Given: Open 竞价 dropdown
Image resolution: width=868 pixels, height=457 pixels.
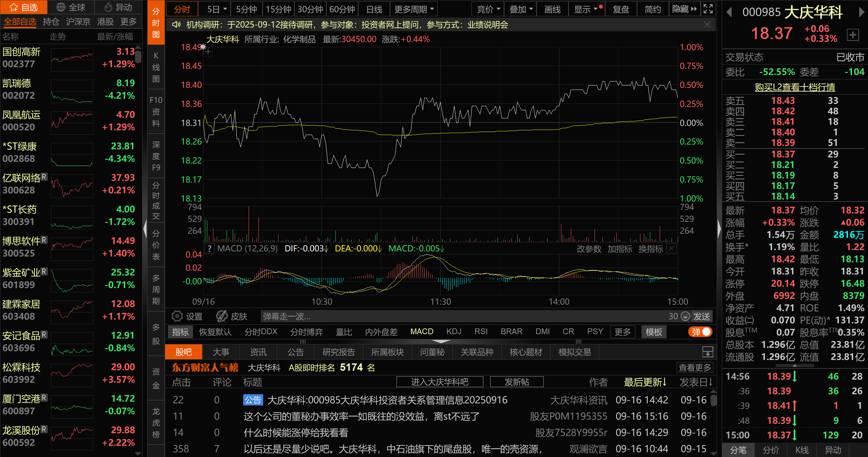Looking at the screenshot, I should [x=488, y=9].
